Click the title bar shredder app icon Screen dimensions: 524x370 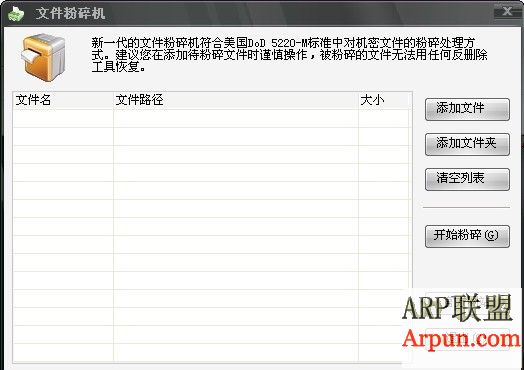tap(16, 14)
